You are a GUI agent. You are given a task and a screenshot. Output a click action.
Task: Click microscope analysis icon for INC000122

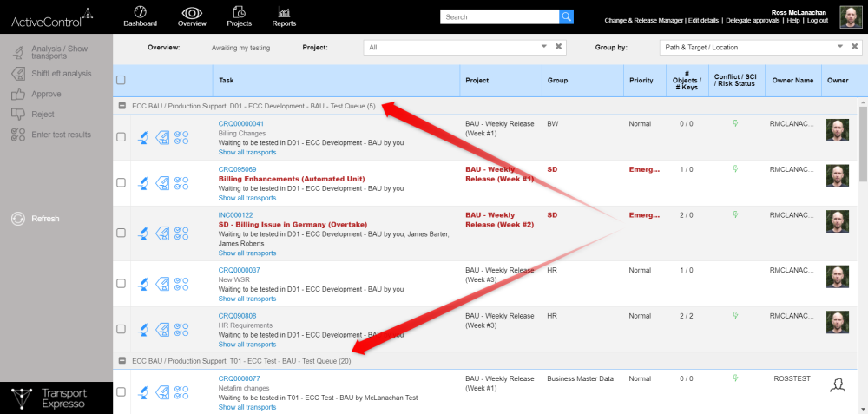coord(143,233)
